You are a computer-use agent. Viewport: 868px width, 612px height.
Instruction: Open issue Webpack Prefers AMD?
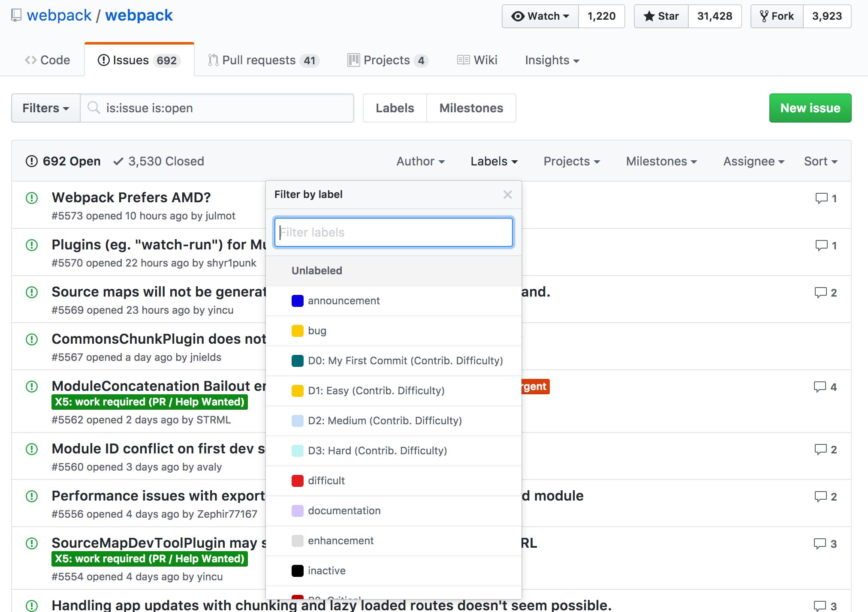pyautogui.click(x=131, y=197)
